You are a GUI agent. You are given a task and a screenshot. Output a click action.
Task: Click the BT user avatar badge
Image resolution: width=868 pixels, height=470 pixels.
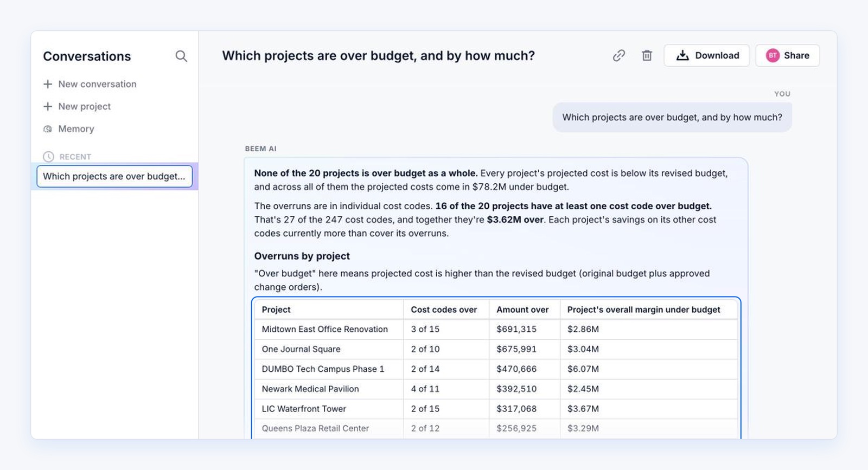click(x=773, y=55)
